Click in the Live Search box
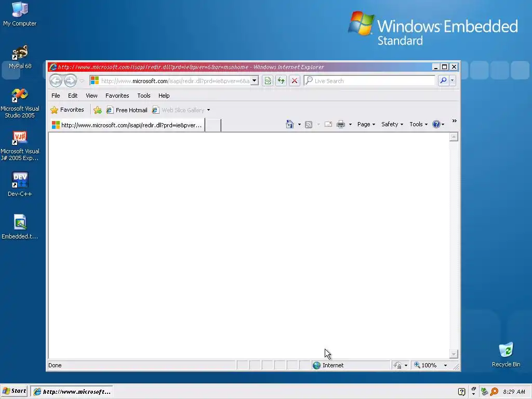The image size is (532, 399). (369, 81)
